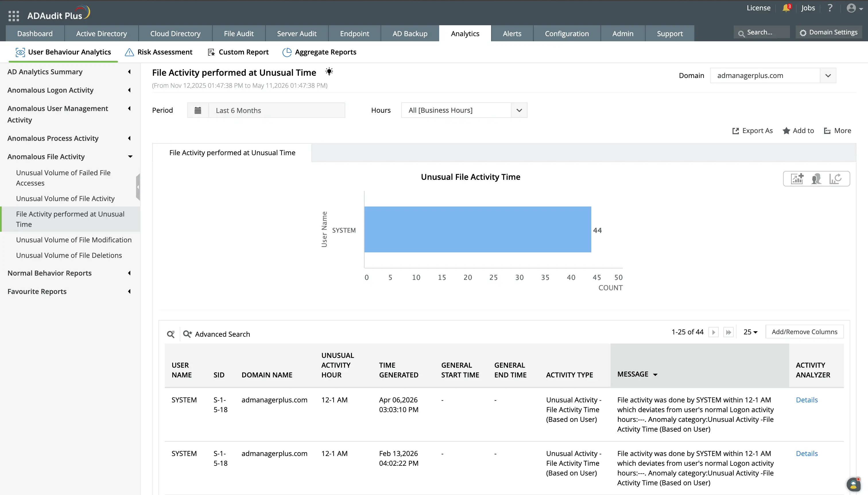
Task: Open the Aggregate Reports sub-tab
Action: pos(319,52)
